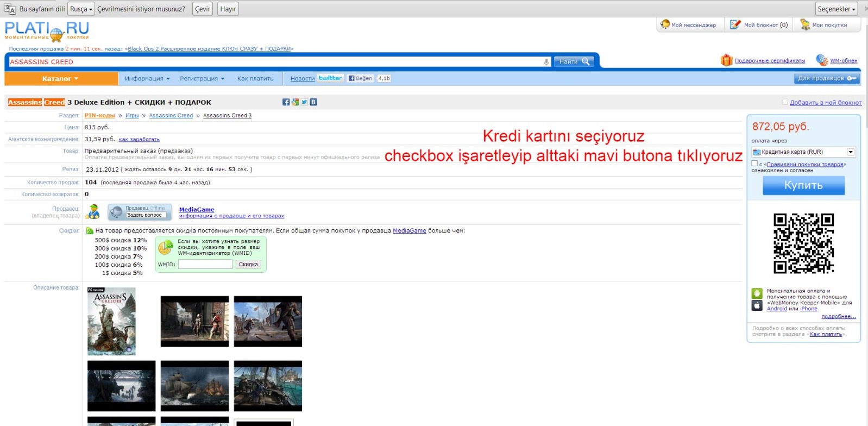Open the iPhone link
Screen dimensions: 868x426
808,309
